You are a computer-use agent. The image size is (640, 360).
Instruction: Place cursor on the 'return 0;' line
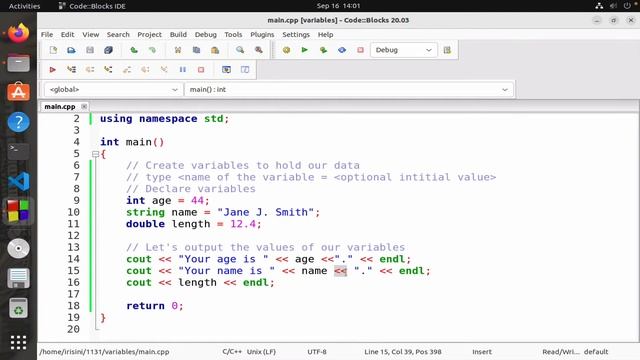point(155,306)
